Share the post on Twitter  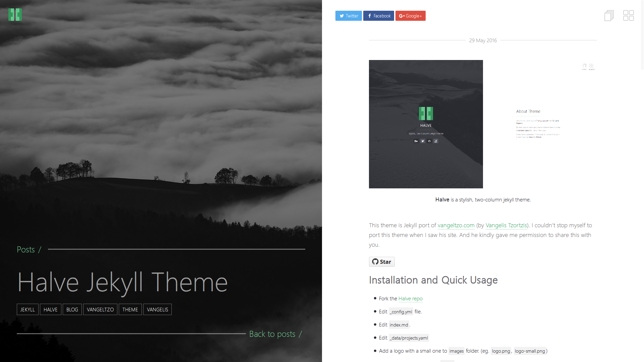pyautogui.click(x=348, y=16)
